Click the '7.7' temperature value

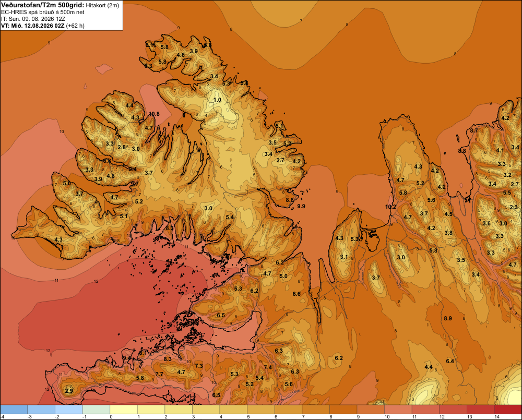159,374
